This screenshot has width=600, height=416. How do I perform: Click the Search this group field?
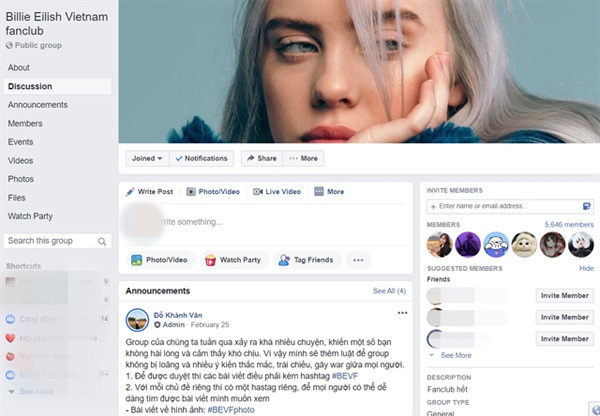pos(57,241)
